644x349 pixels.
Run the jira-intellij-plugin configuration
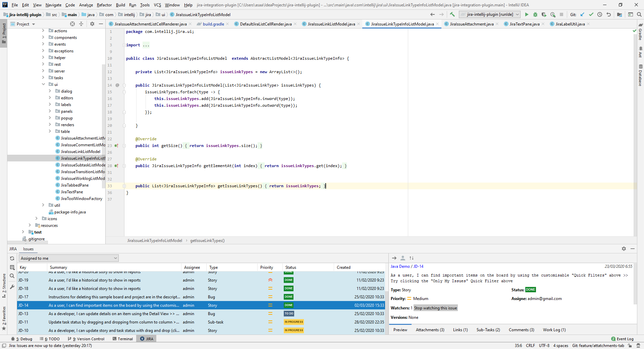point(527,14)
